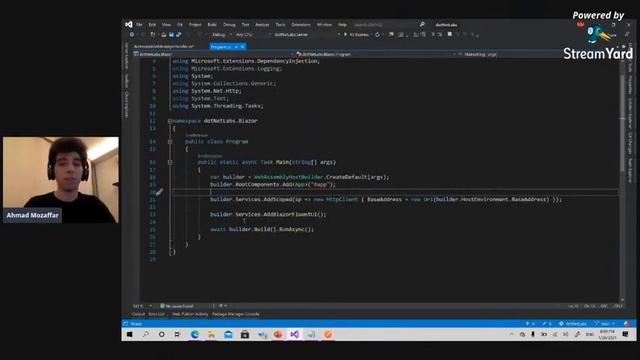
Task: Click the dotNetLabs repository status item
Action: (x=573, y=324)
